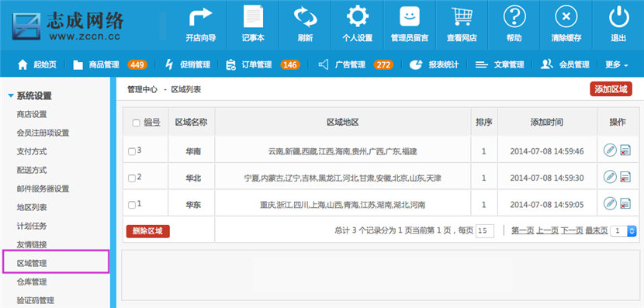644x308 pixels.
Task: Check the checkbox for row 2 华北
Action: coord(131,178)
